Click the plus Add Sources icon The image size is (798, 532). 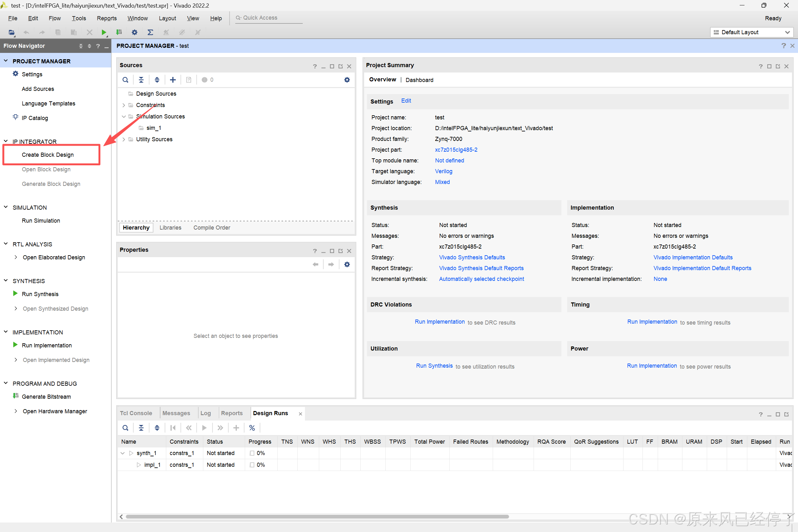pos(173,80)
